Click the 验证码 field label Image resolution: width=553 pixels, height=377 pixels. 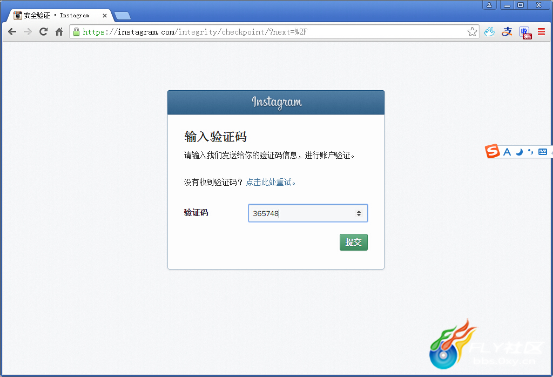[x=196, y=212]
